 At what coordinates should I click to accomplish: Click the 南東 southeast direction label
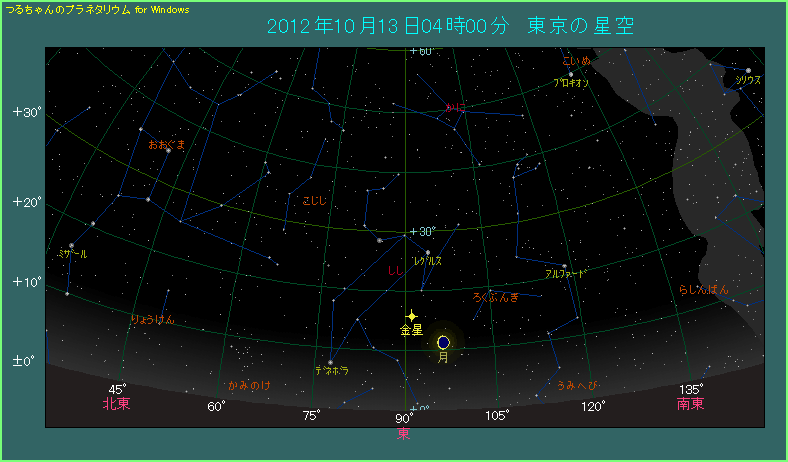click(690, 404)
